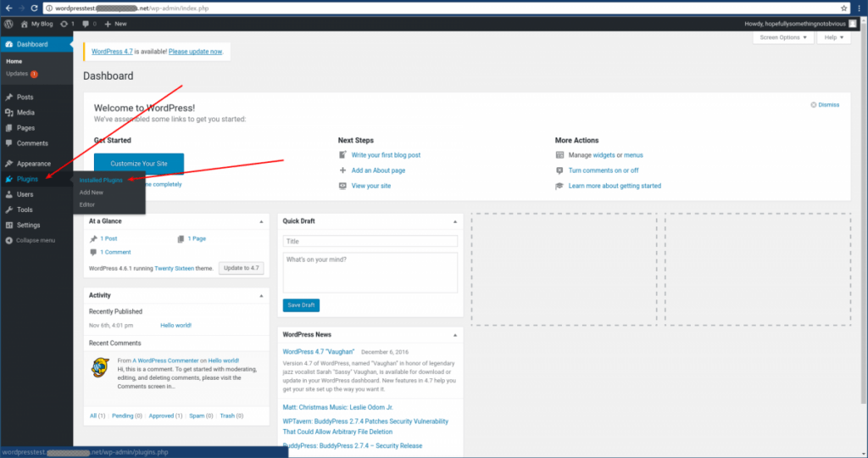Viewport: 868px width, 458px height.
Task: Filter comments by Approved
Action: point(161,416)
